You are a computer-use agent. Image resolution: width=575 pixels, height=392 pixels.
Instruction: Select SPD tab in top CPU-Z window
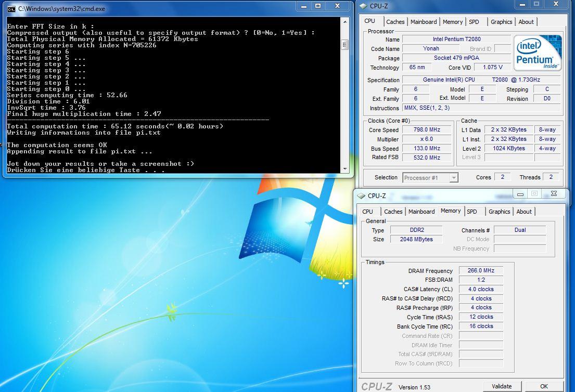[474, 22]
